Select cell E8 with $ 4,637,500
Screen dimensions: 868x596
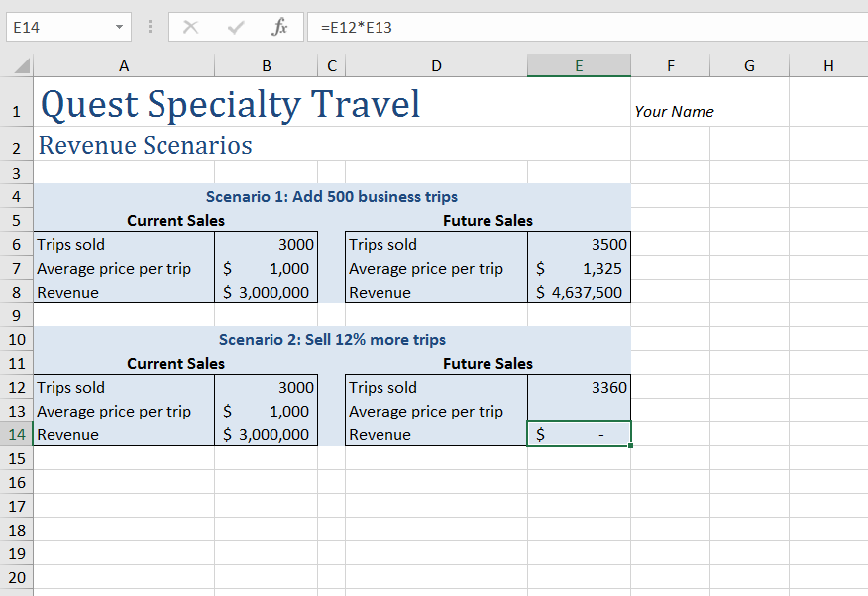[x=579, y=292]
